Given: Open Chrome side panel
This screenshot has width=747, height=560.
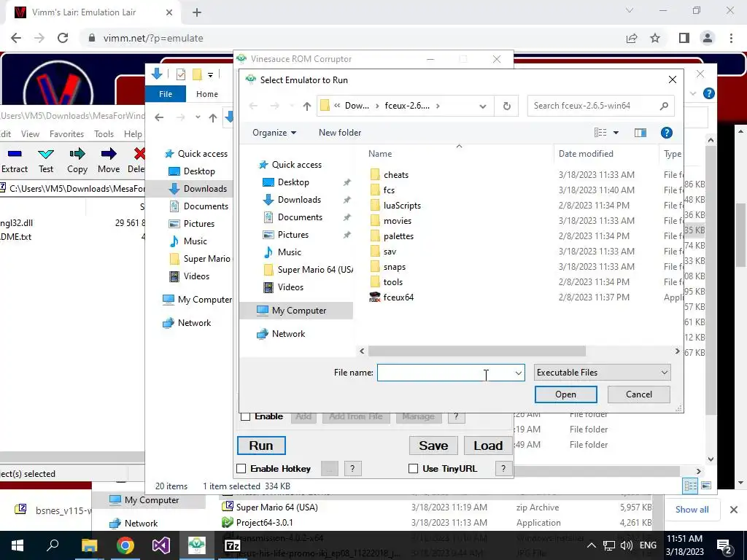Looking at the screenshot, I should [x=684, y=38].
